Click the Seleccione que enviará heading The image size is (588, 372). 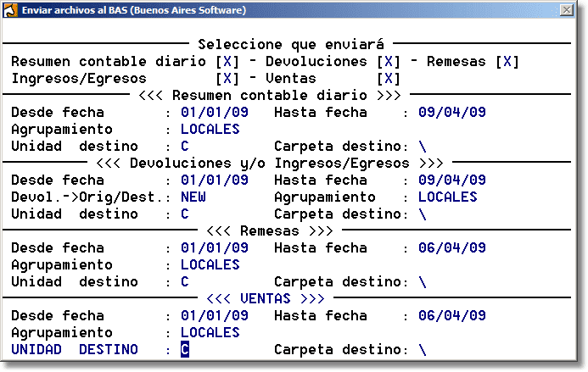[291, 45]
